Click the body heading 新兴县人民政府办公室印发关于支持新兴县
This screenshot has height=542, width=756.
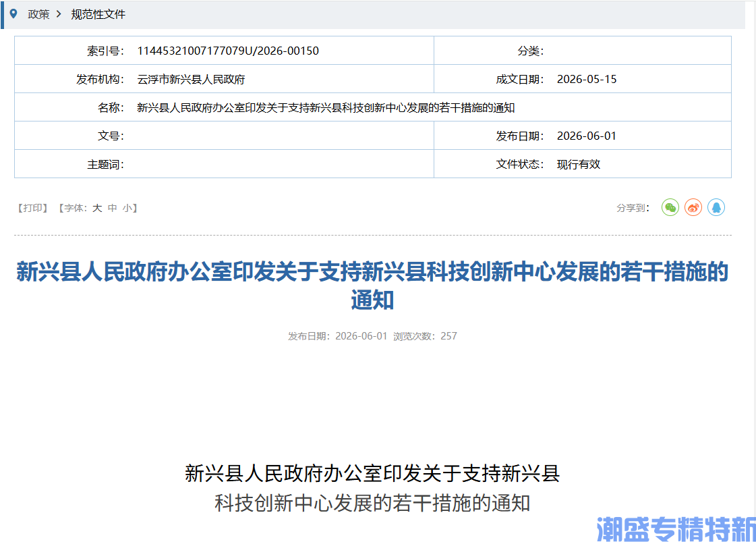coord(372,473)
